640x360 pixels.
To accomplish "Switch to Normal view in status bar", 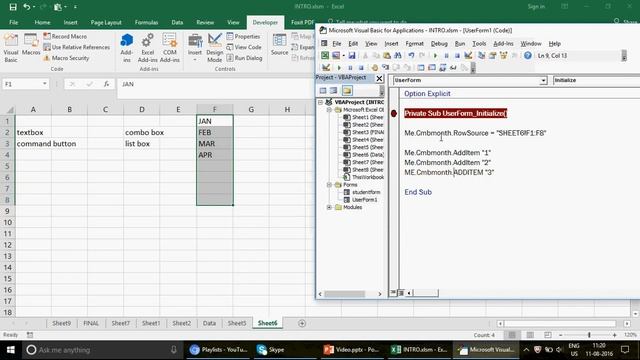I will click(x=512, y=335).
